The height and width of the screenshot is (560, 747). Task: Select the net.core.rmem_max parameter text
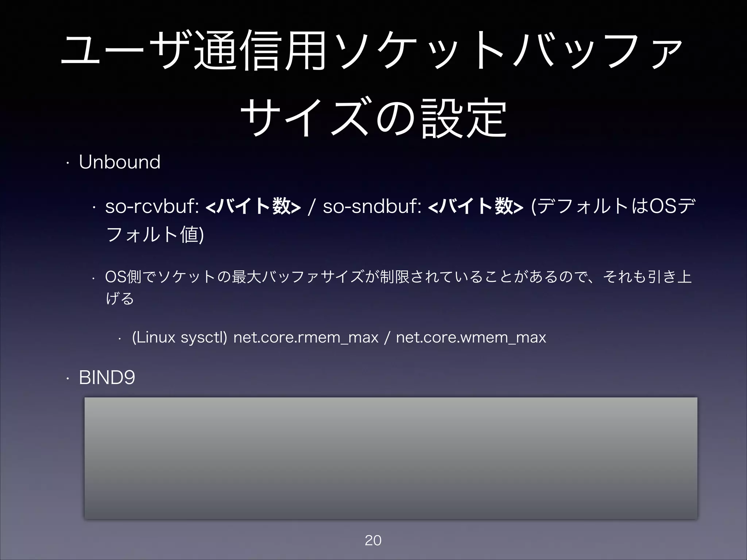306,338
